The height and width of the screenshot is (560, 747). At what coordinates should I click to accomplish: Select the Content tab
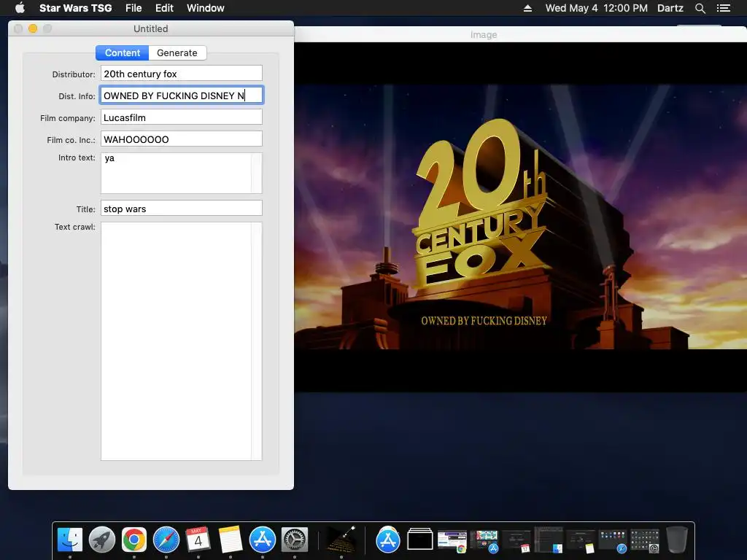coord(123,52)
